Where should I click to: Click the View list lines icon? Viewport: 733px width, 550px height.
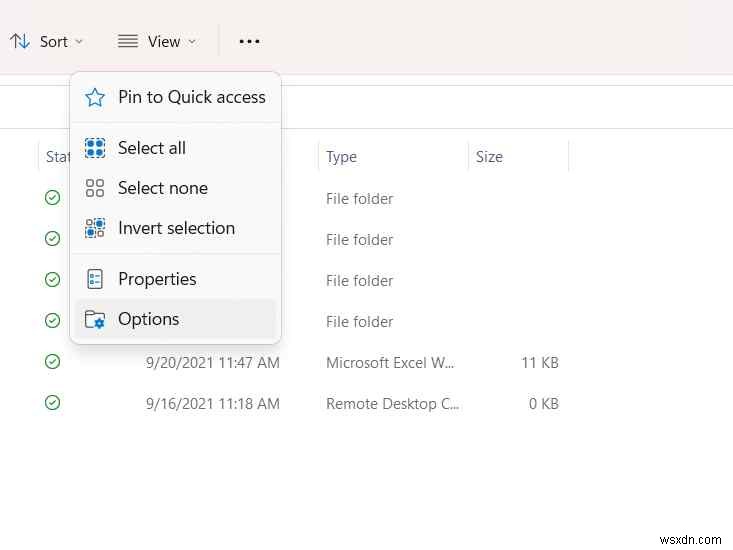[x=128, y=42]
